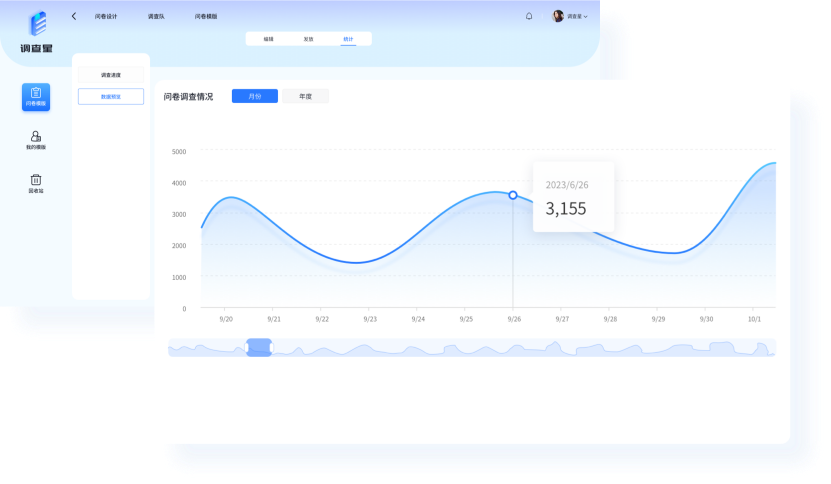Open 我的模版 user sidebar icon
831x484 pixels.
tap(36, 140)
